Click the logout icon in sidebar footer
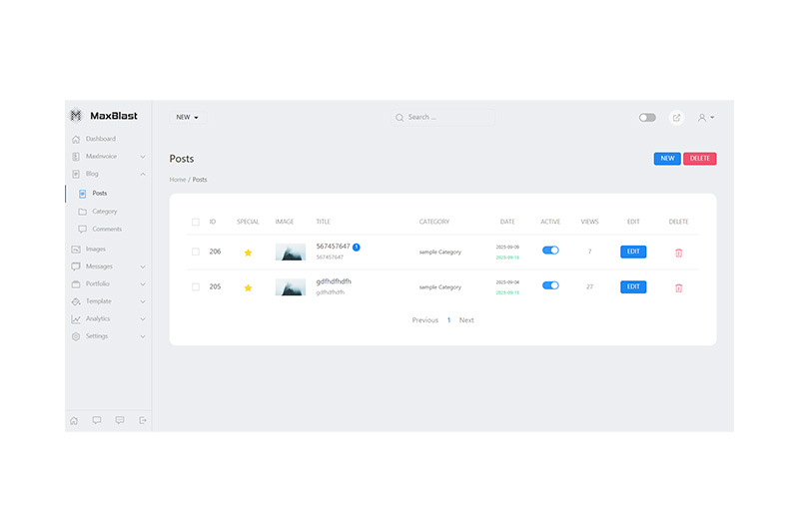Screen dimensions: 799x532 point(143,420)
